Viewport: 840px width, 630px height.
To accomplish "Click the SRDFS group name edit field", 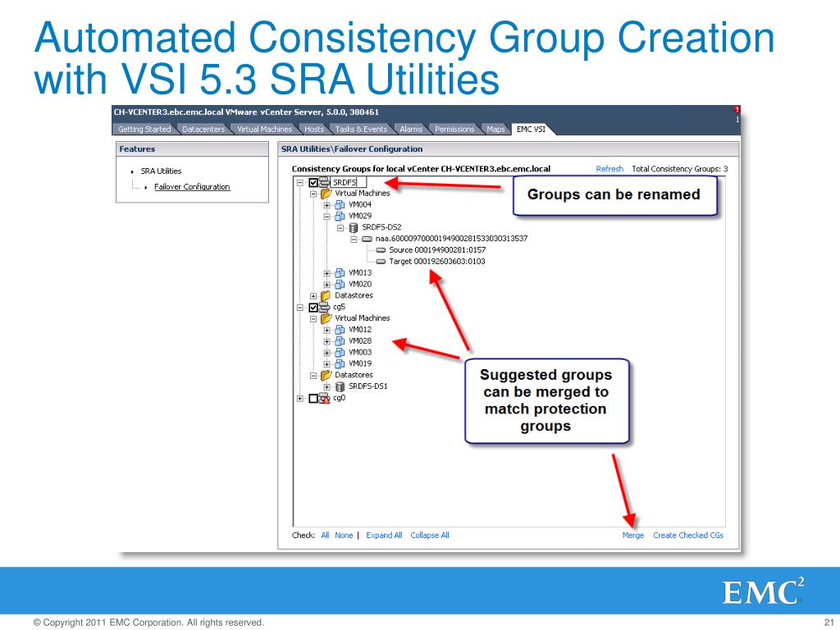I will [348, 182].
